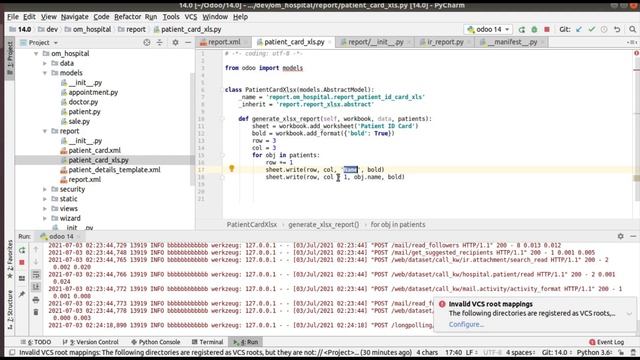Viewport: 640px width, 360px height.
Task: Click the line separator LF status item
Action: pyautogui.click(x=471, y=352)
